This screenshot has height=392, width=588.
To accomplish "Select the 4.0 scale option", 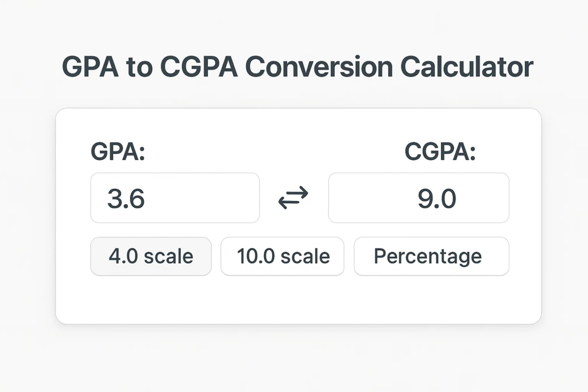I will [x=151, y=257].
